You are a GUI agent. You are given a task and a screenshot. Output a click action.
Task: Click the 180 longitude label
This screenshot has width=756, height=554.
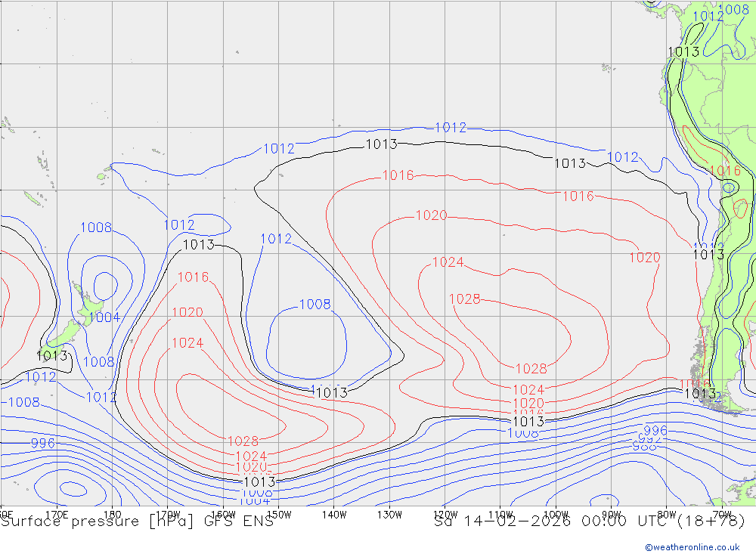112,515
